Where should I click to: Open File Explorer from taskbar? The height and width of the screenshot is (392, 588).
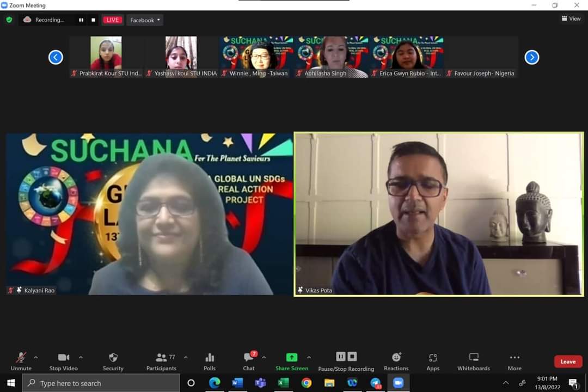click(329, 383)
